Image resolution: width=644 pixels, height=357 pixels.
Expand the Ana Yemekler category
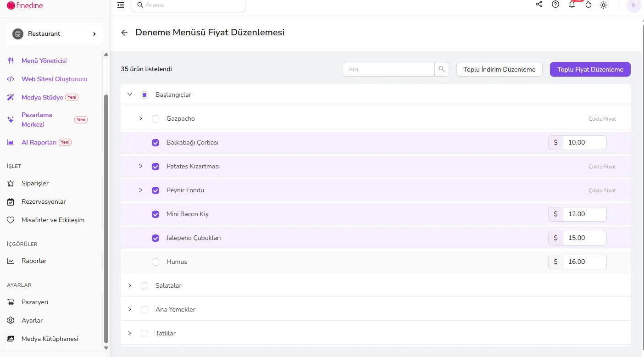click(130, 309)
